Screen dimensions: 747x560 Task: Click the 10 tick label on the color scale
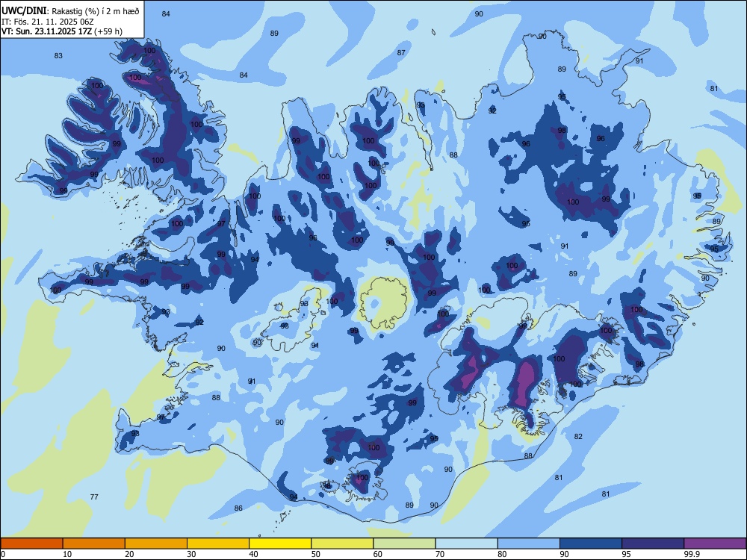click(x=67, y=554)
